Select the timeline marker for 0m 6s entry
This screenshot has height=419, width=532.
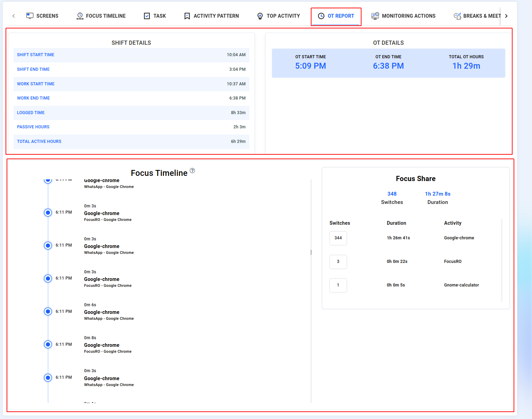[48, 311]
